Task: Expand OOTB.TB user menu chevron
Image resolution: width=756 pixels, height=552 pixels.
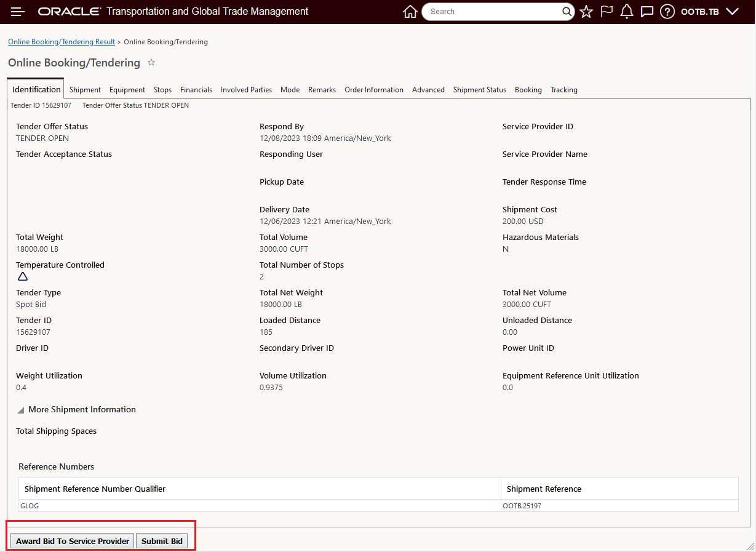Action: pos(732,12)
